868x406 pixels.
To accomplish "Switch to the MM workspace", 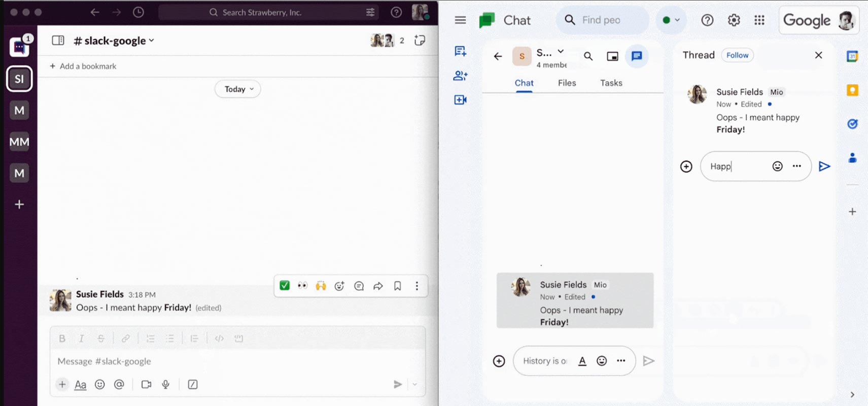I will click(19, 142).
